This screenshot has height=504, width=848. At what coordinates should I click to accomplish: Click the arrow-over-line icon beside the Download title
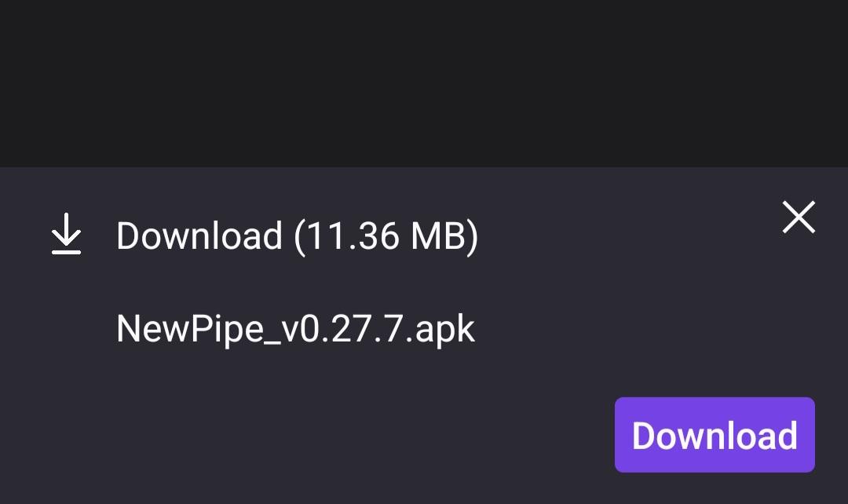pyautogui.click(x=66, y=234)
